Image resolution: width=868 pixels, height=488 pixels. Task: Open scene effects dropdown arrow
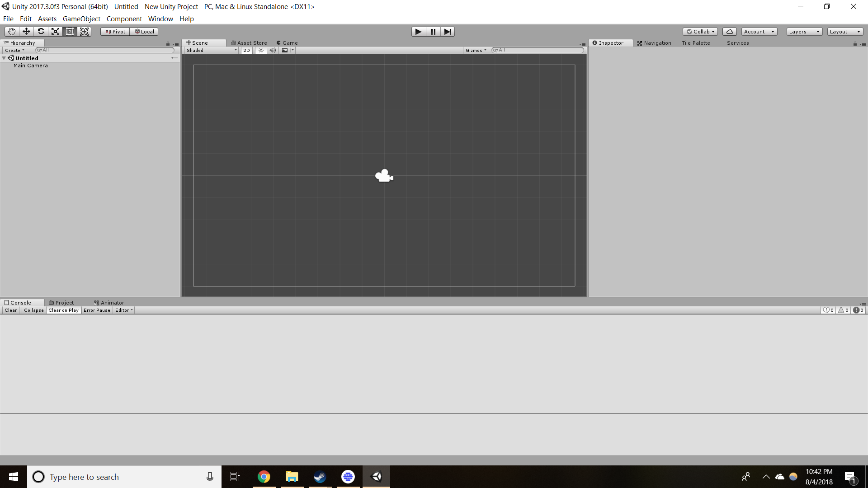292,51
